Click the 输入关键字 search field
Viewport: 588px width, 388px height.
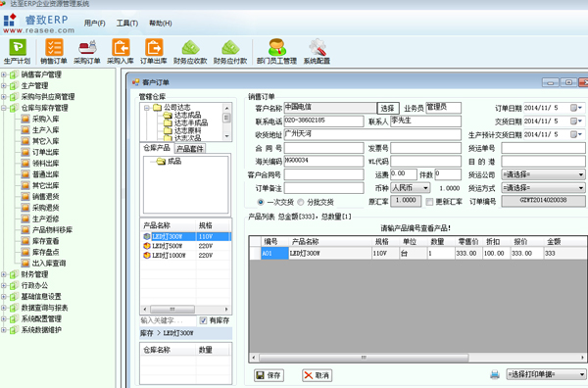[x=168, y=320]
